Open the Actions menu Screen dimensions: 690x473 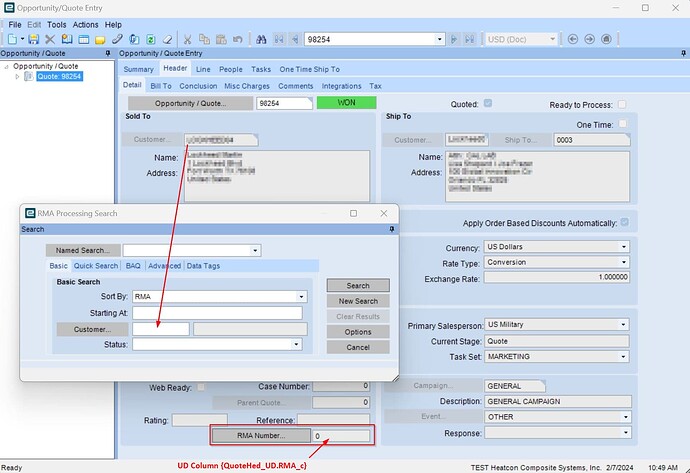pyautogui.click(x=85, y=24)
